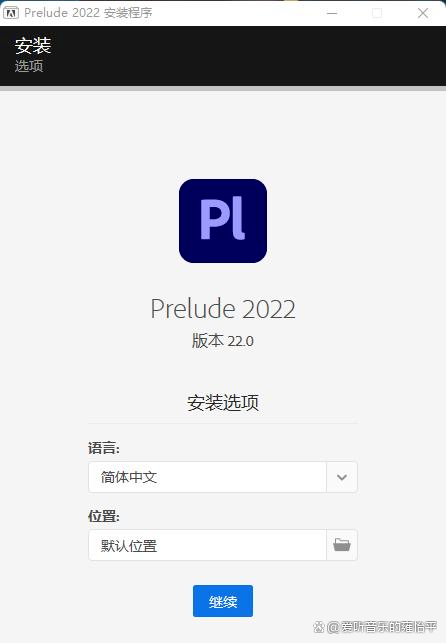Image resolution: width=446 pixels, height=643 pixels.
Task: Expand the 语言 dropdown chevron
Action: tap(342, 477)
